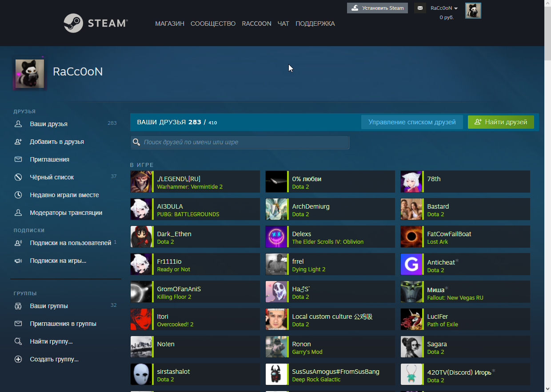Image resolution: width=551 pixels, height=392 pixels.
Task: Click Fallout: New Vegas RU status text
Action: [455, 298]
